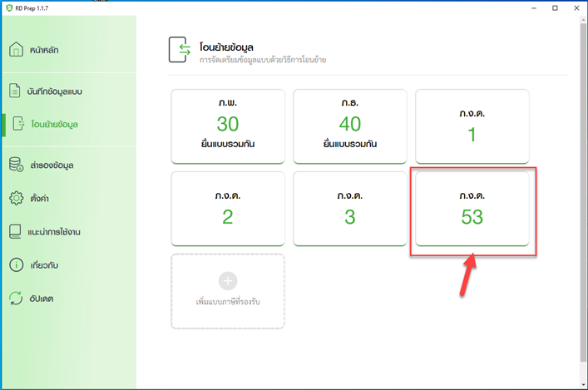The width and height of the screenshot is (588, 390).
Task: Select the ภ.ง.ด. 1 tile
Action: click(x=472, y=126)
